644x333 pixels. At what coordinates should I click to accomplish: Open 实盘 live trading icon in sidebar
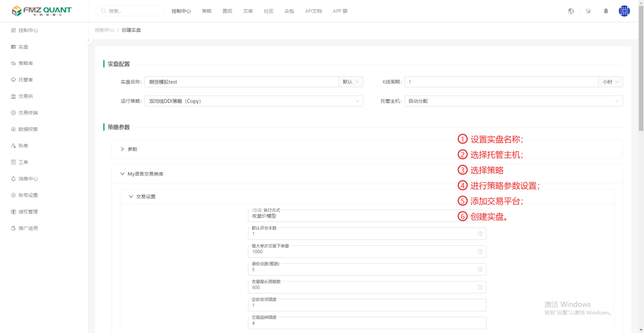(x=13, y=47)
